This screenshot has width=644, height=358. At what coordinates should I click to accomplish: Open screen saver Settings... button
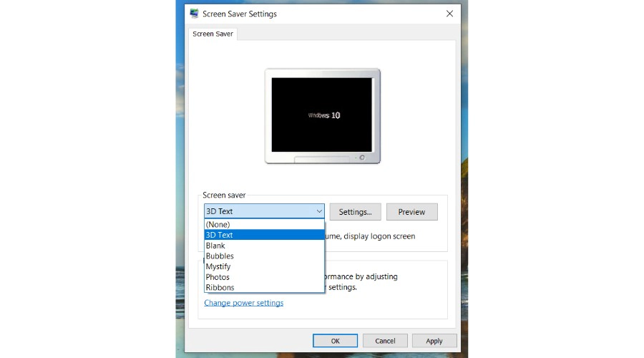point(355,212)
